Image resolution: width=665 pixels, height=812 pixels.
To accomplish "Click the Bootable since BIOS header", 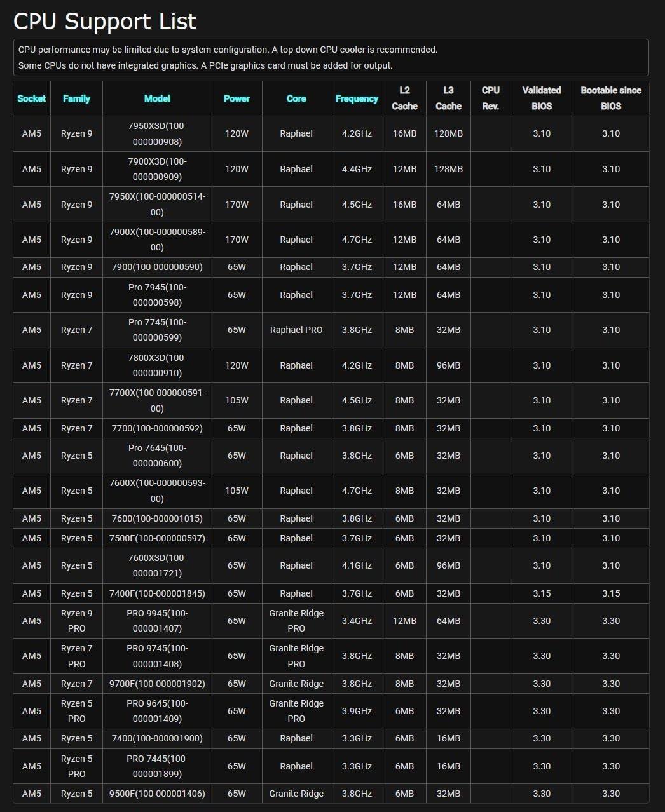I will pos(611,98).
